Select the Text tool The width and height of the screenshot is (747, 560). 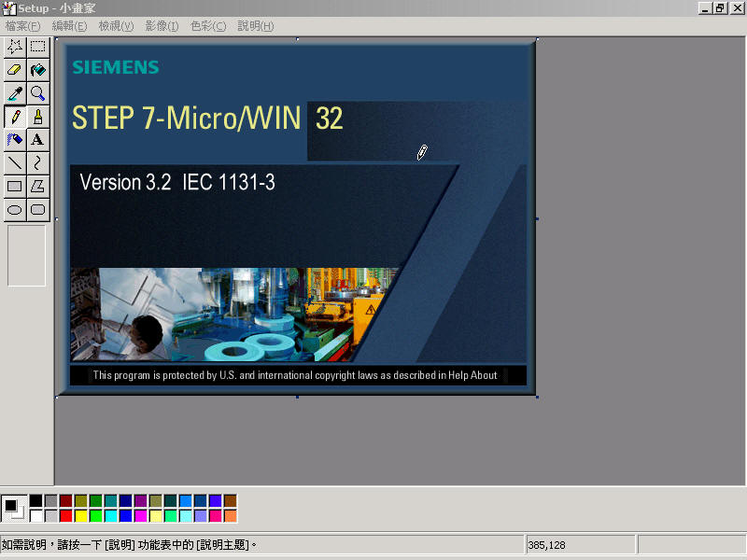pos(37,139)
